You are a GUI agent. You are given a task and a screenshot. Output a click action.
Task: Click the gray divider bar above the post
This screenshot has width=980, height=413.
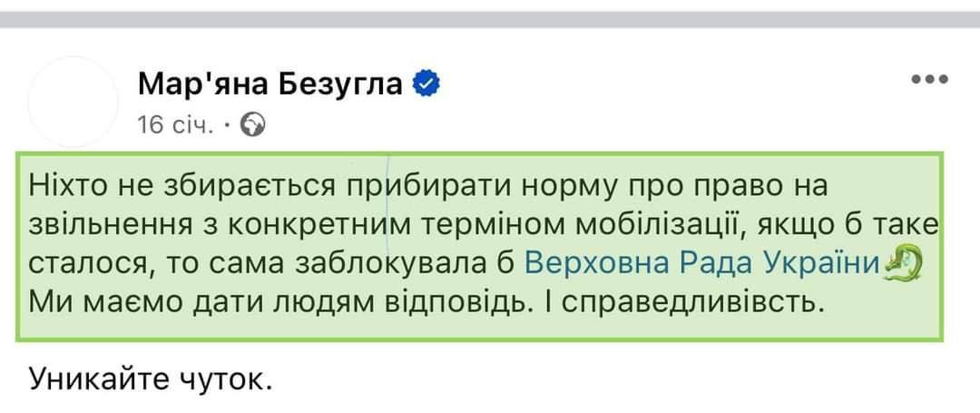point(490,18)
